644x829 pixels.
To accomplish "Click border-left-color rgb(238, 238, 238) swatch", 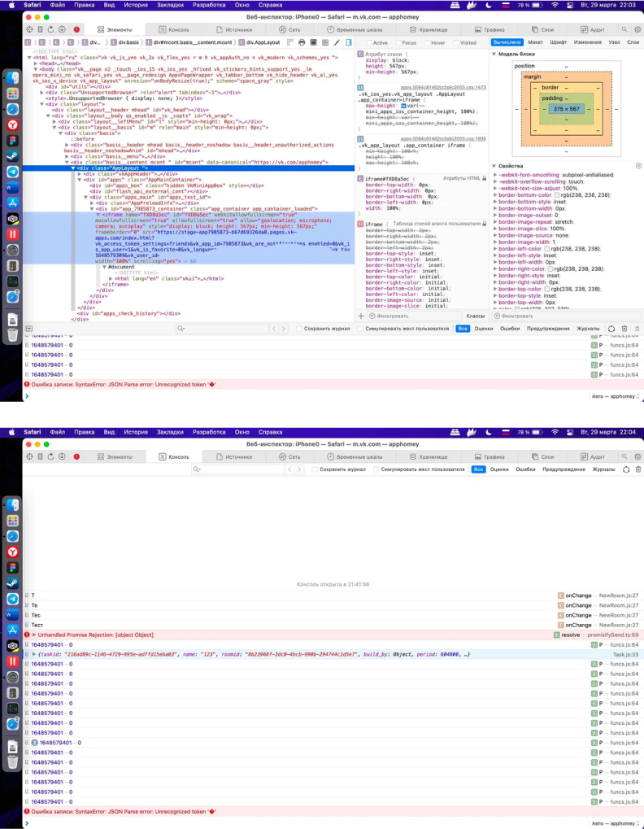I will click(546, 248).
